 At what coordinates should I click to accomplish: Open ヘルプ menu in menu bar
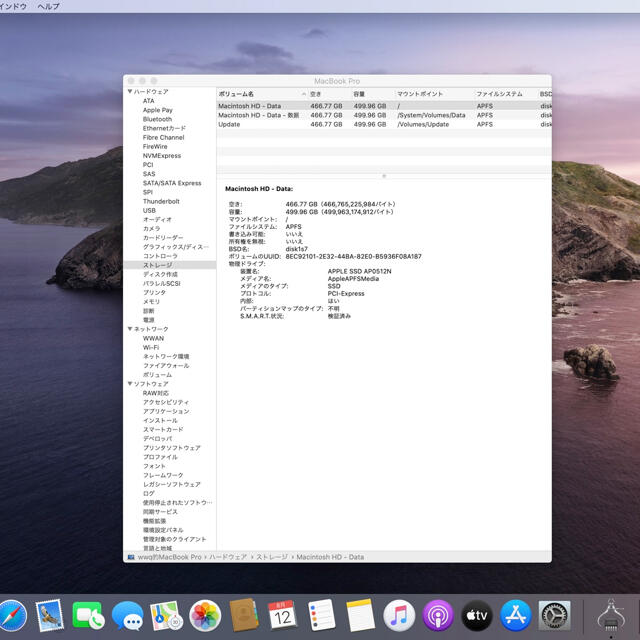point(48,6)
